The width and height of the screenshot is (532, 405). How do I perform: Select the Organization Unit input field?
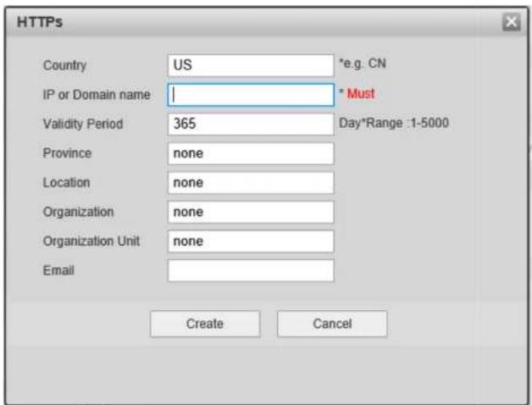pos(251,241)
